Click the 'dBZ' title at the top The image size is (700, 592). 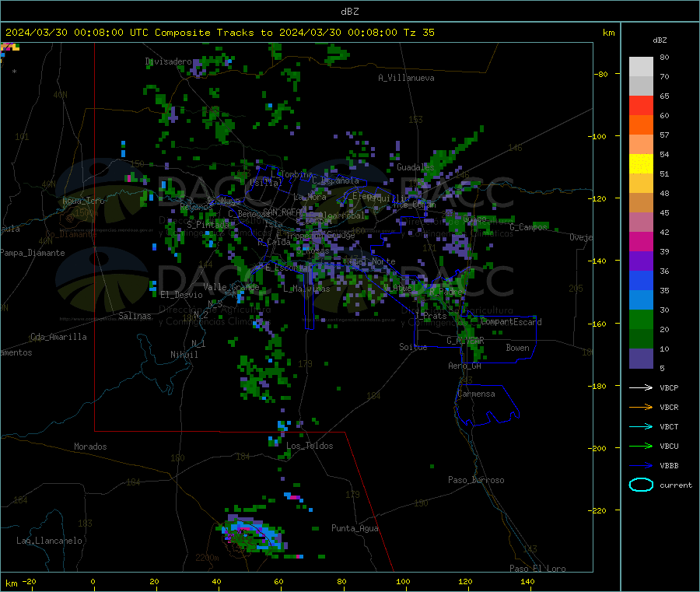[349, 12]
